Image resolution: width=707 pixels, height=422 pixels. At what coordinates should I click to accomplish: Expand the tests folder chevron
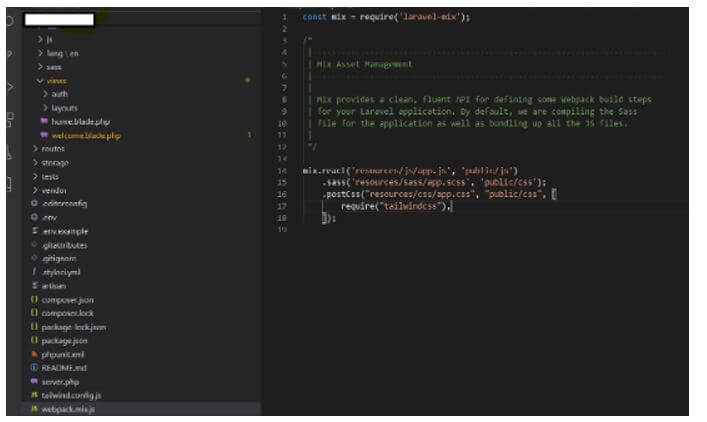click(35, 176)
